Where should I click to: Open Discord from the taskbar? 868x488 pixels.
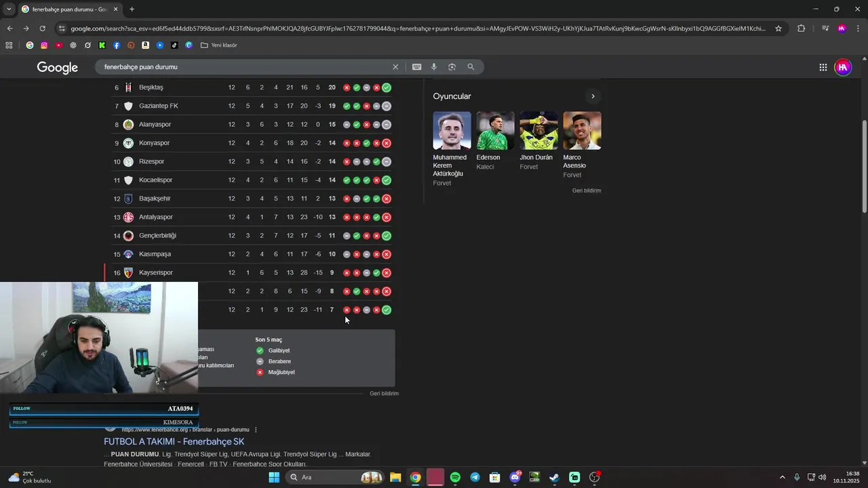click(515, 477)
